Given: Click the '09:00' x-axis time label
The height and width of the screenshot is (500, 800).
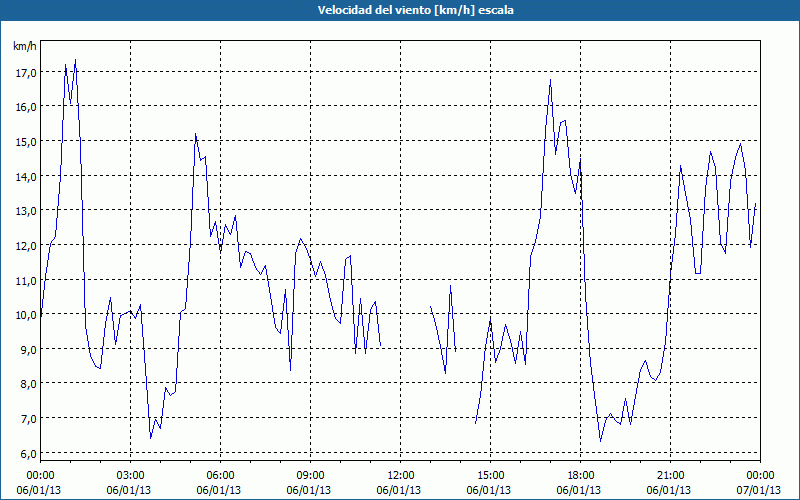Looking at the screenshot, I should 310,476.
